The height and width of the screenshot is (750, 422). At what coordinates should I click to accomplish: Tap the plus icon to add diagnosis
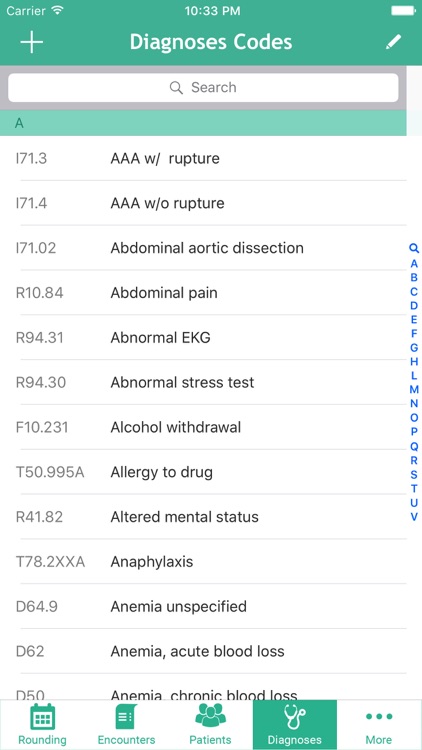(x=32, y=43)
